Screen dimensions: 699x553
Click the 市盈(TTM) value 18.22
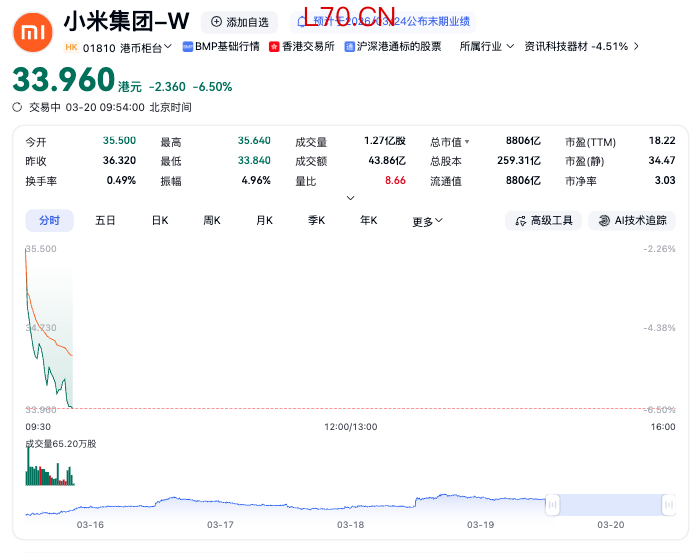[662, 140]
